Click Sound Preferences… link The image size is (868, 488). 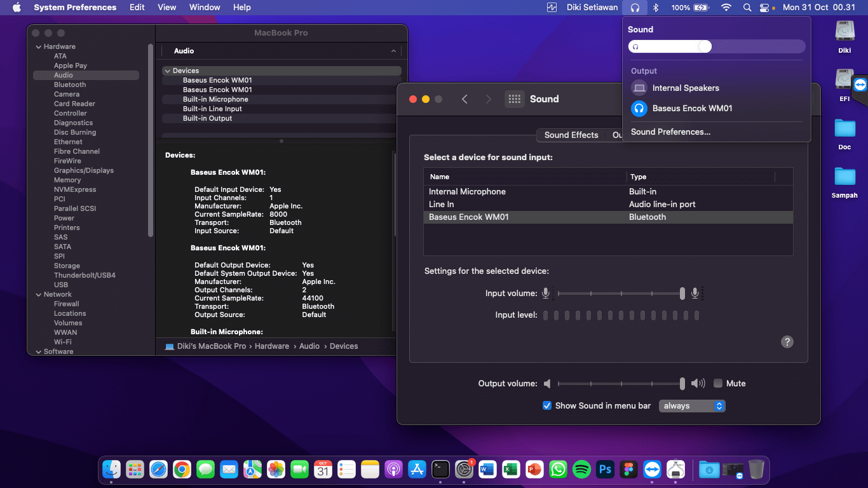click(670, 132)
